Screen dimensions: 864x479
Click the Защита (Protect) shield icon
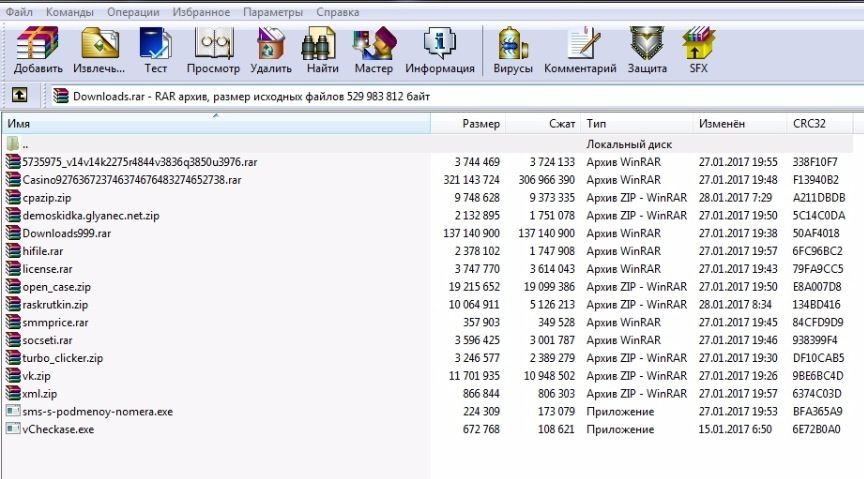(x=647, y=44)
